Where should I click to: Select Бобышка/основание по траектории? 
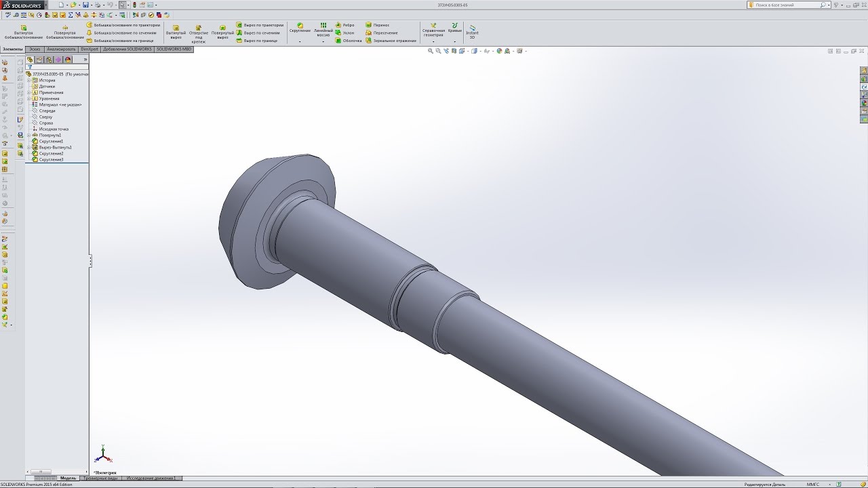(x=123, y=25)
